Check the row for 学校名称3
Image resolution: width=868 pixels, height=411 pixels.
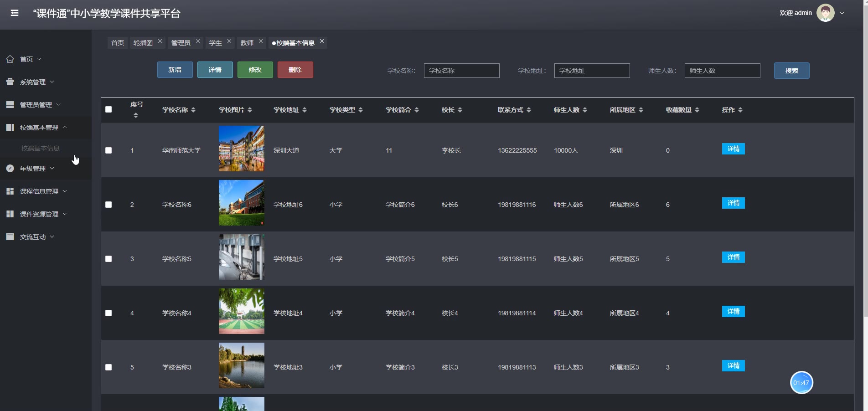point(108,367)
